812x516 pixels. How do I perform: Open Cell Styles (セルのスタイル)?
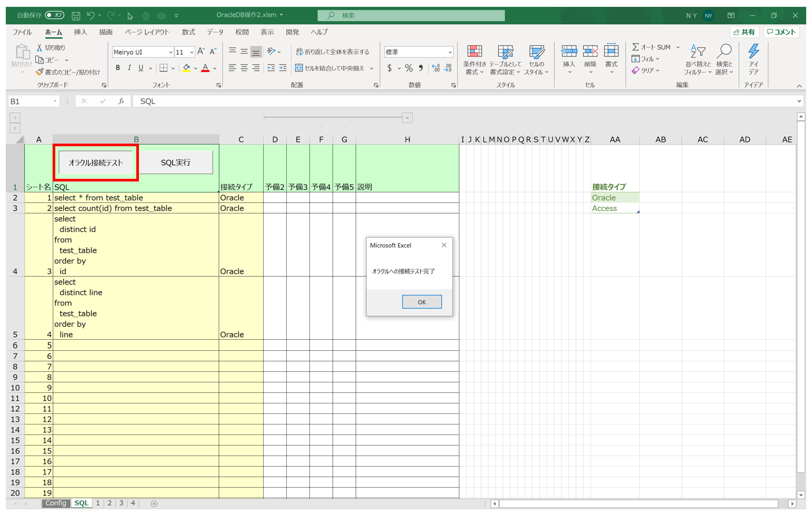point(536,60)
